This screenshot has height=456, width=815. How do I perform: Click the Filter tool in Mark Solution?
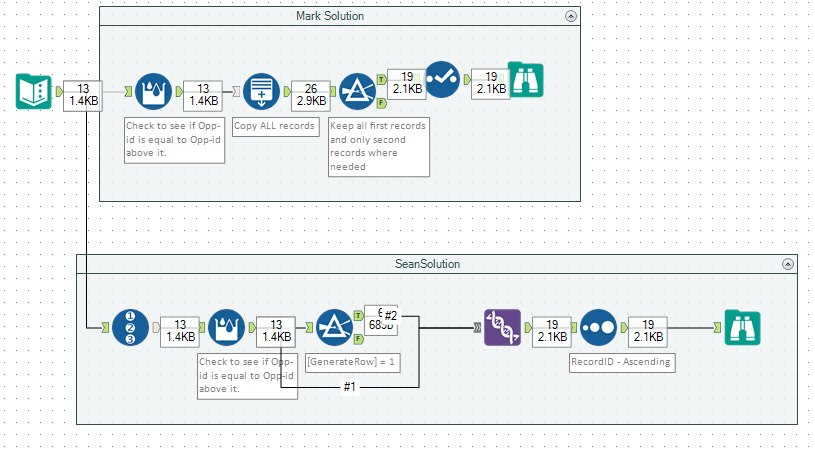[x=357, y=92]
